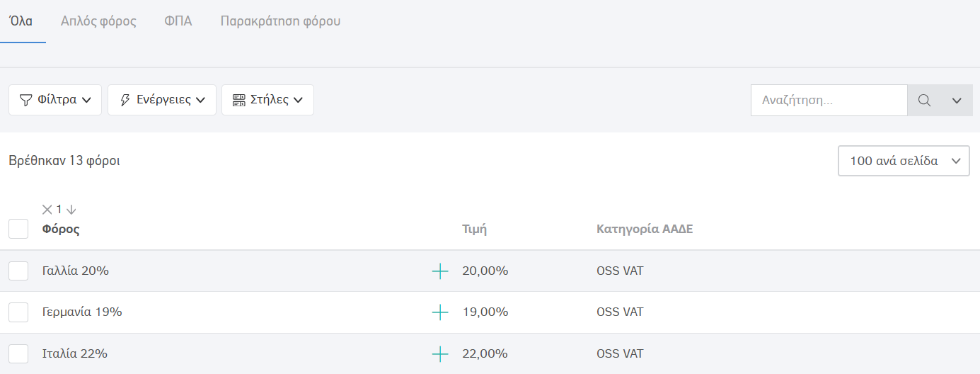Image resolution: width=980 pixels, height=374 pixels.
Task: Click the magnifying glass search icon
Action: click(x=924, y=101)
